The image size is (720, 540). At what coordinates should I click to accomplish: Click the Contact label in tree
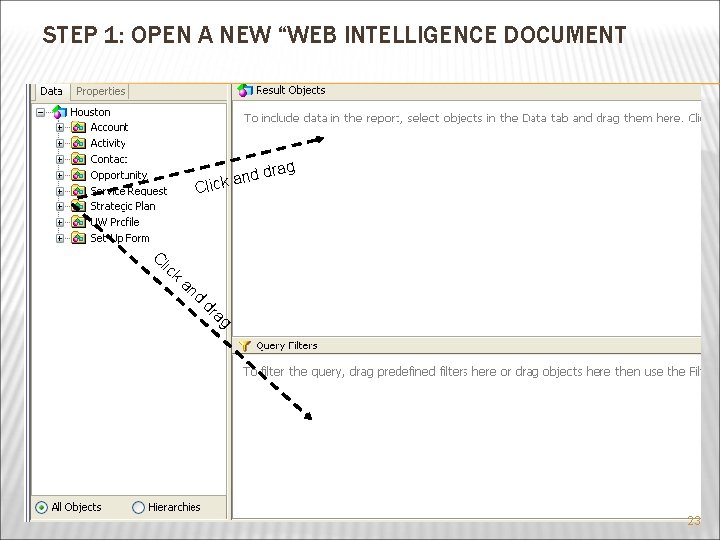pyautogui.click(x=109, y=159)
